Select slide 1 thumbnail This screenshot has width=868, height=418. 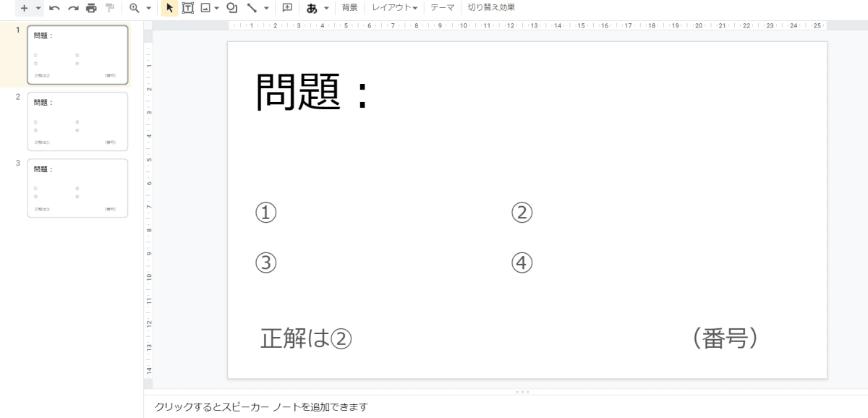click(77, 55)
